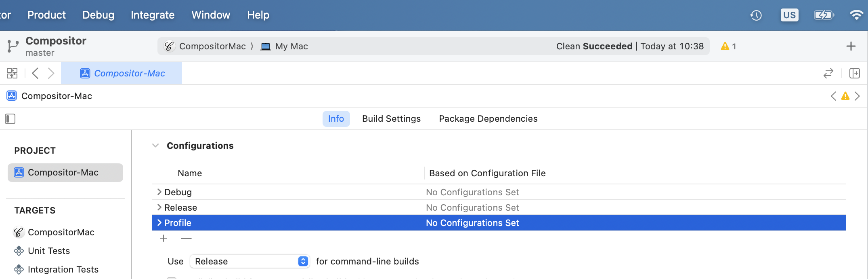Screen dimensions: 868x279
Task: Switch to the Build Settings tab
Action: (391, 119)
